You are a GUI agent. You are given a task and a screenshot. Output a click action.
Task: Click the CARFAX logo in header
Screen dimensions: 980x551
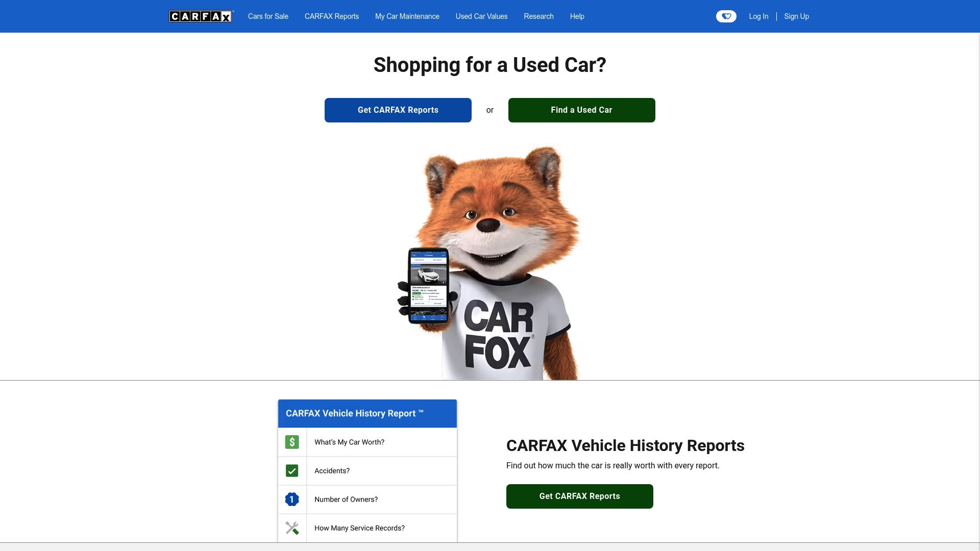[201, 16]
